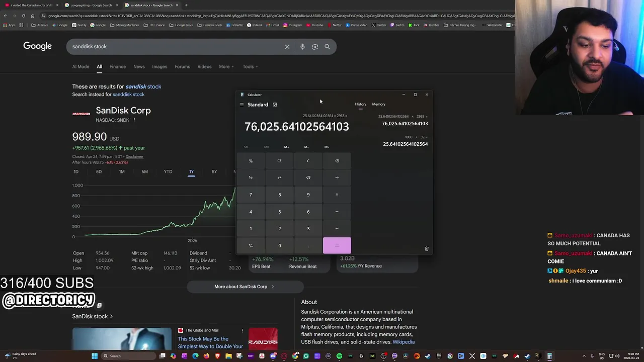Image resolution: width=644 pixels, height=362 pixels.
Task: Click the minus key in Calculator
Action: pyautogui.click(x=337, y=212)
